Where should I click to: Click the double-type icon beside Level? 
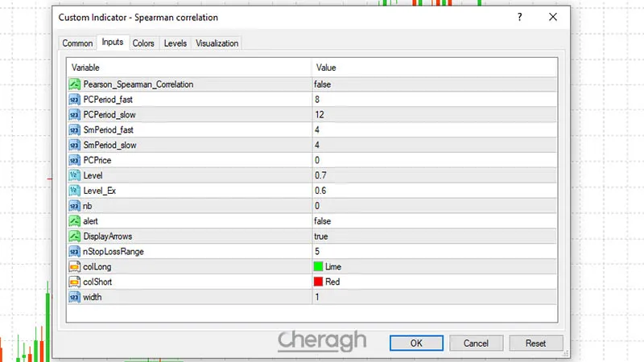[74, 175]
